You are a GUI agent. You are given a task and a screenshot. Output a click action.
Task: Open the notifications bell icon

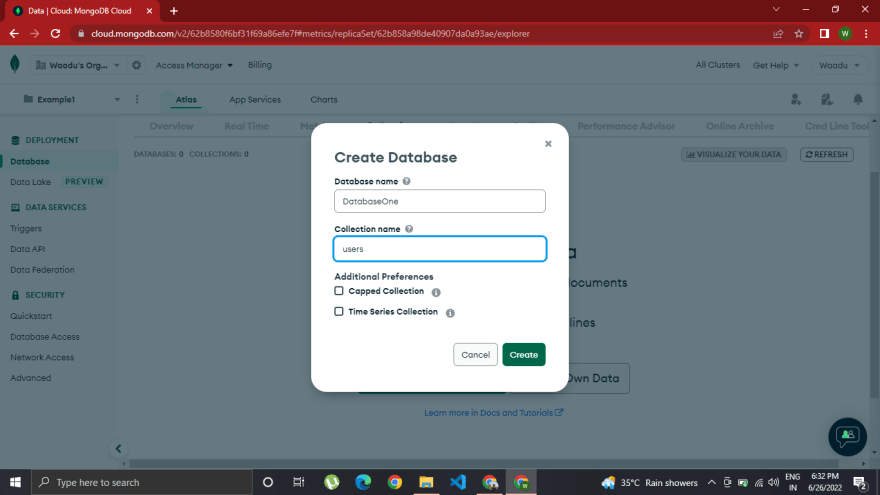(x=858, y=99)
